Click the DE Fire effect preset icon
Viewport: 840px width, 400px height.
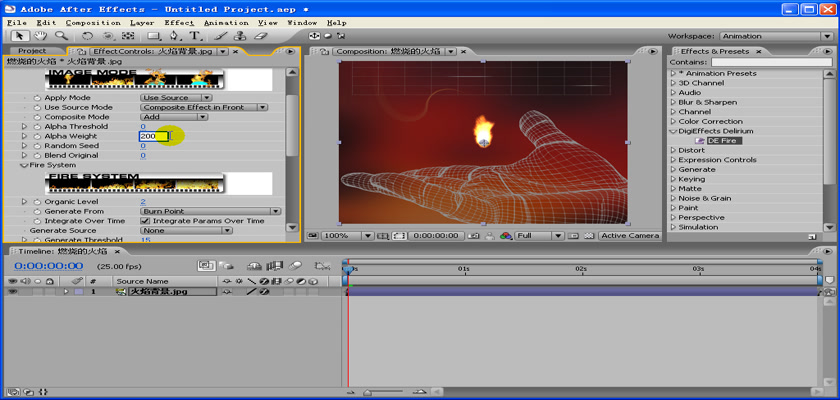click(x=700, y=141)
